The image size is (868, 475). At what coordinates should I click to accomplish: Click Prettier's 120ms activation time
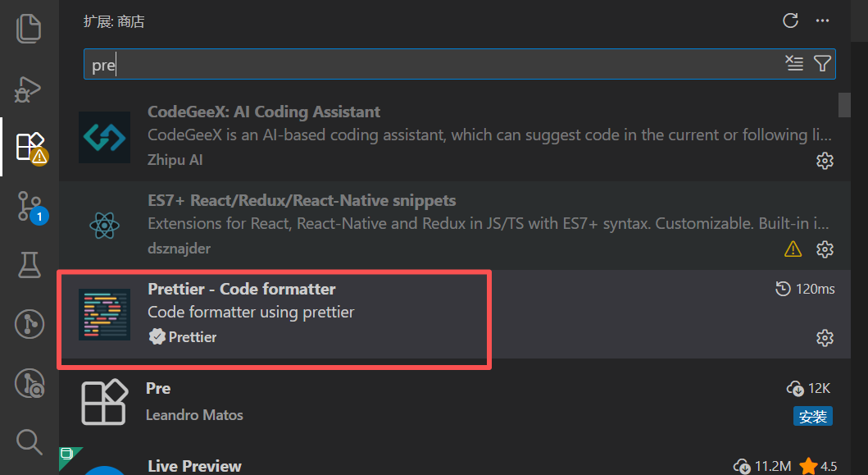(805, 289)
